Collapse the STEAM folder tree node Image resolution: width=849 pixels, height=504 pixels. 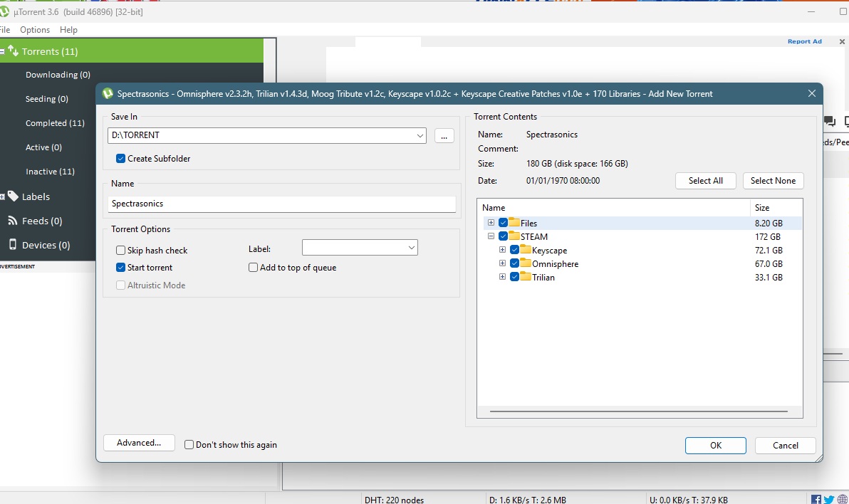(491, 236)
